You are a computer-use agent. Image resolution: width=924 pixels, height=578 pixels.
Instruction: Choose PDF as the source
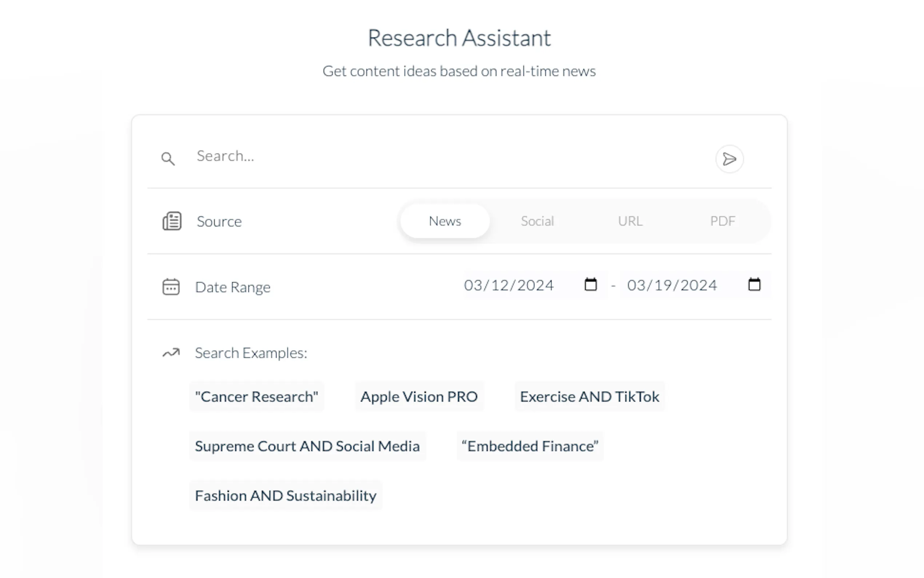click(x=722, y=221)
